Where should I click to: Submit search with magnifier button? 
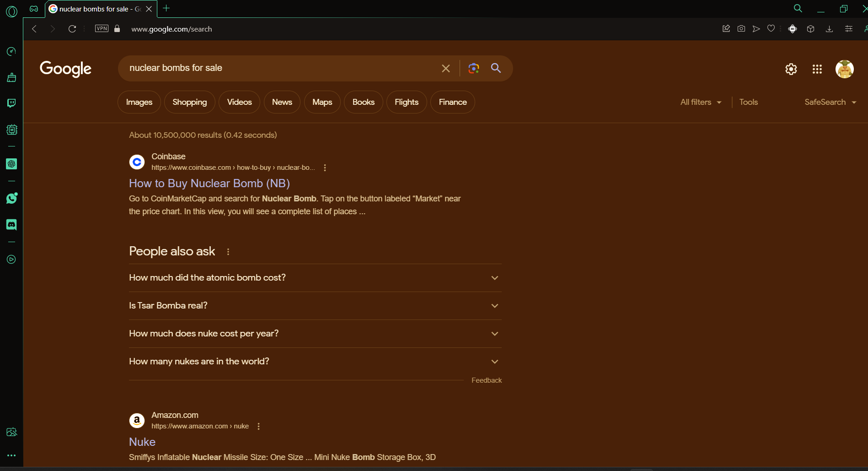[x=496, y=68]
